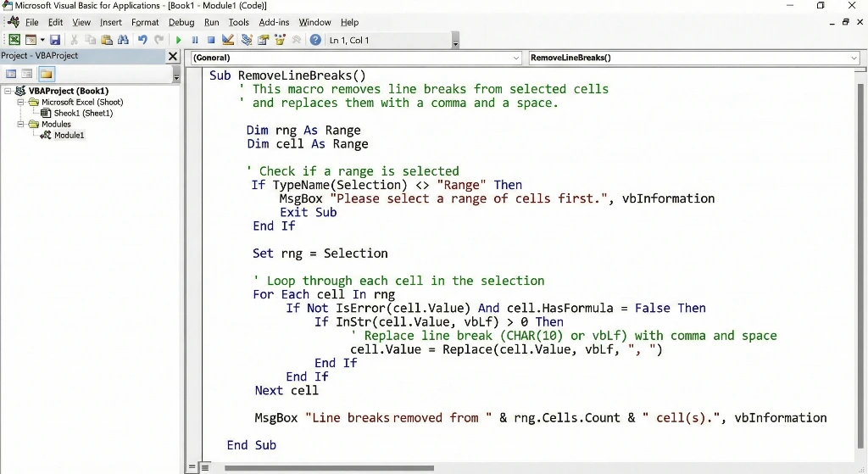Screen dimensions: 868x474
Task: Click the Copy icon in toolbar
Action: point(90,40)
